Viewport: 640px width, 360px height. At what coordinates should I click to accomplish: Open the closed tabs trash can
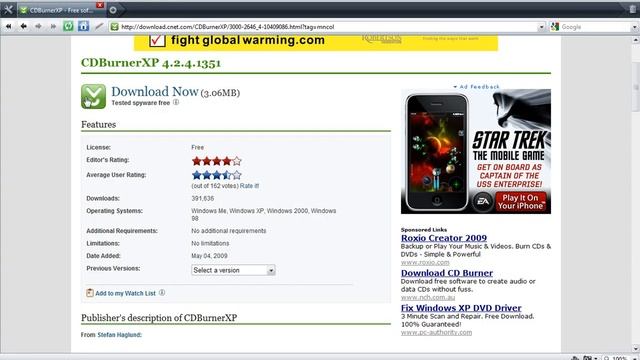pos(633,10)
